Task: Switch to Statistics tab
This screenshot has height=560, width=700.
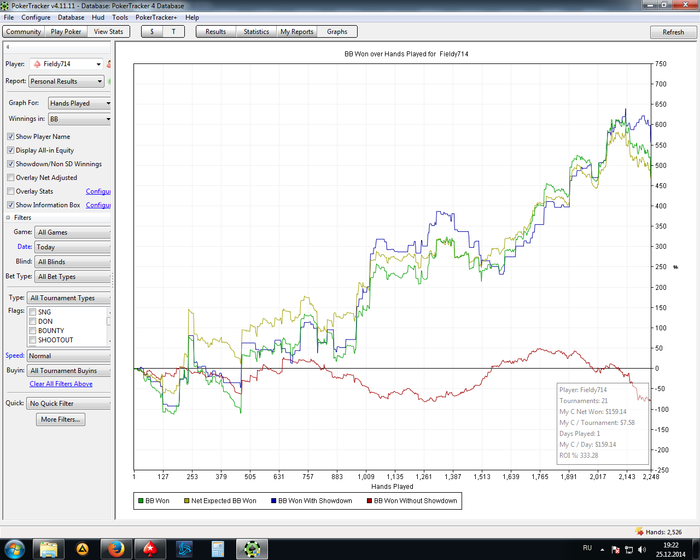Action: 256,32
